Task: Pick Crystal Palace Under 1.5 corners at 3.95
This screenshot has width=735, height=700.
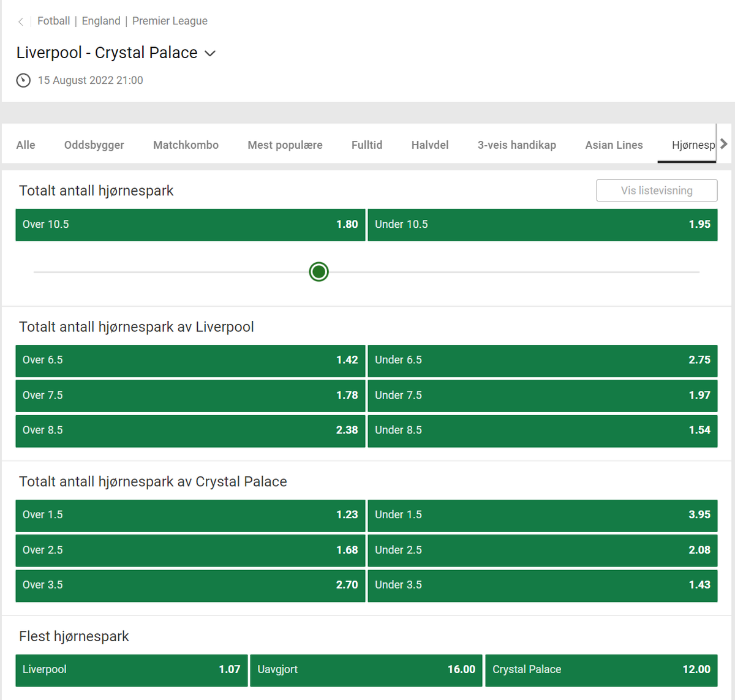Action: click(x=543, y=516)
